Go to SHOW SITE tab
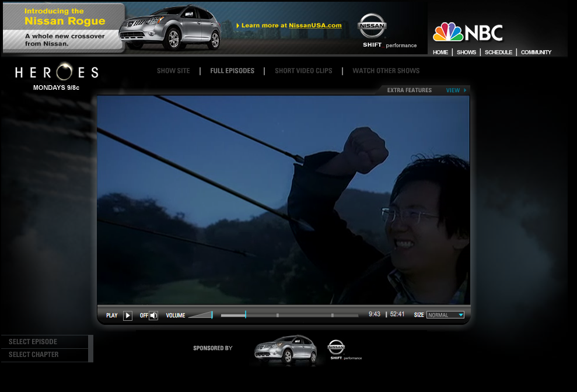Viewport: 577px width, 392px height. tap(173, 71)
